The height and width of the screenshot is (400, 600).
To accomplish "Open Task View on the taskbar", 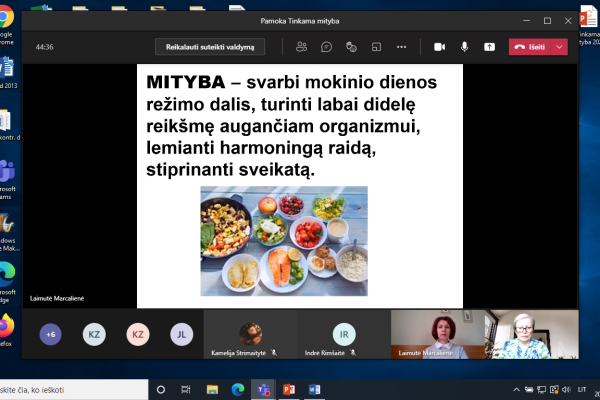I will coord(186,390).
